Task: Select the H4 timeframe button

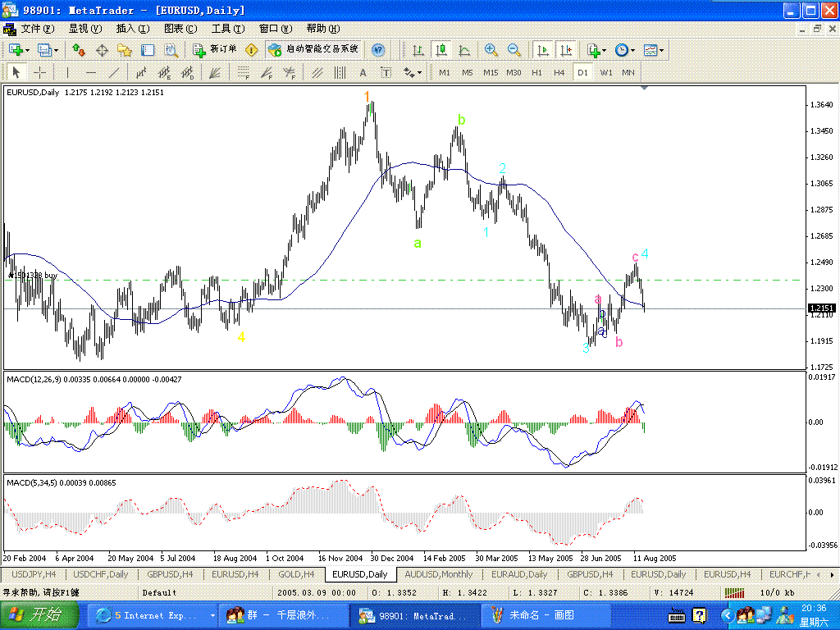Action: (x=559, y=72)
